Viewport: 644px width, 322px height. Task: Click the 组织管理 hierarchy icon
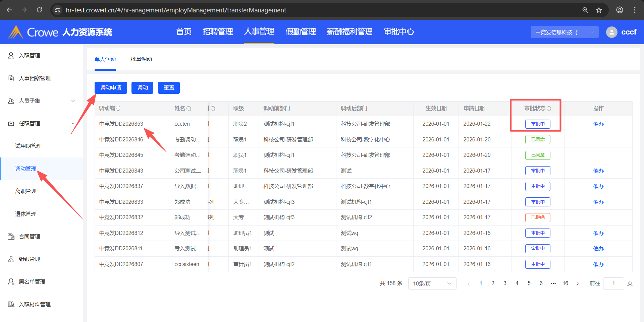click(x=11, y=259)
